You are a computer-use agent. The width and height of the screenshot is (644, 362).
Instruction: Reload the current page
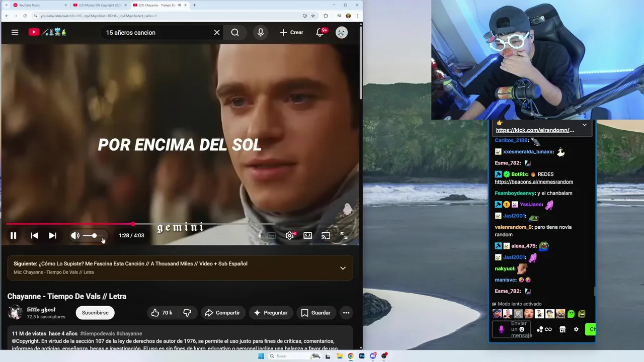[26, 16]
